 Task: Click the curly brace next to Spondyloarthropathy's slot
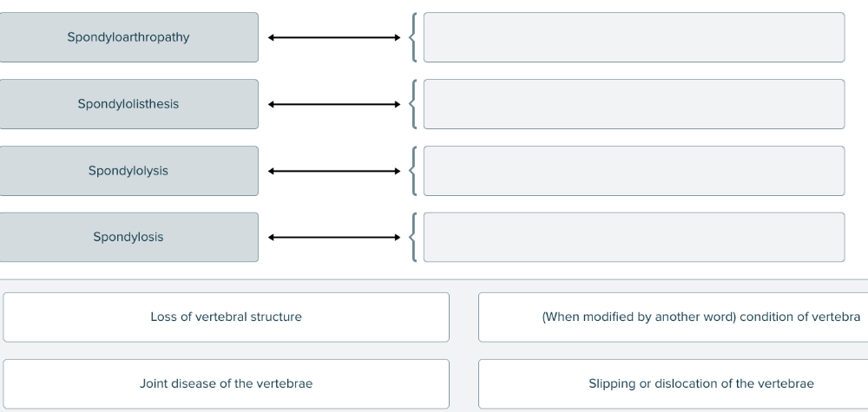[416, 37]
